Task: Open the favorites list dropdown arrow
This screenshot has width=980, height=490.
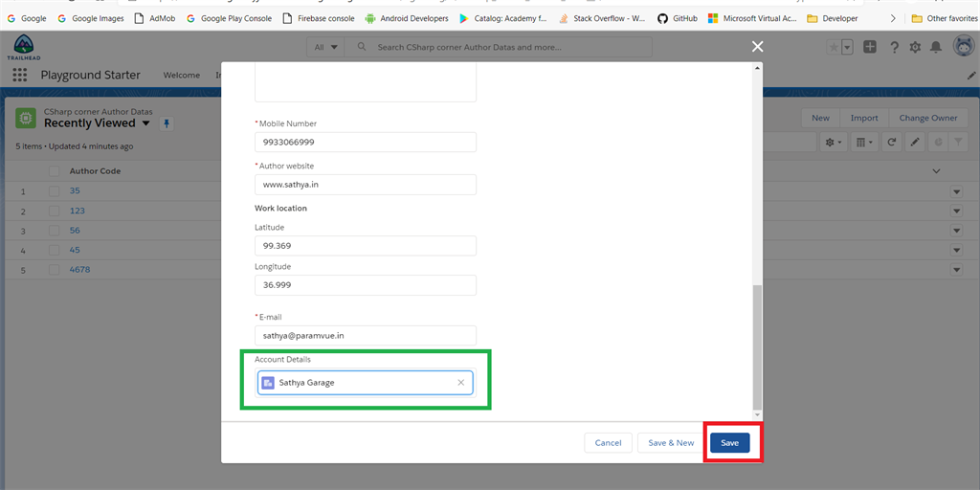Action: (848, 47)
